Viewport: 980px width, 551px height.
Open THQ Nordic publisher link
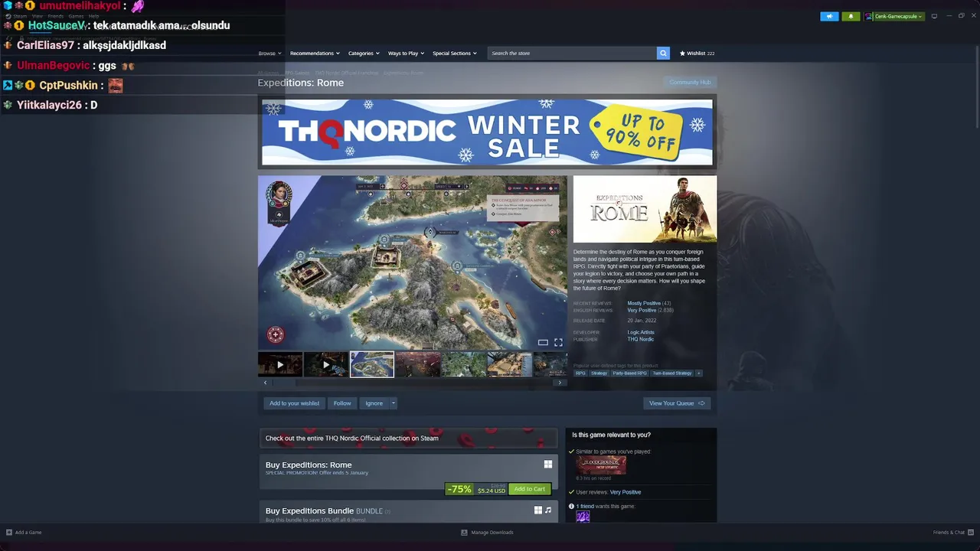click(641, 339)
